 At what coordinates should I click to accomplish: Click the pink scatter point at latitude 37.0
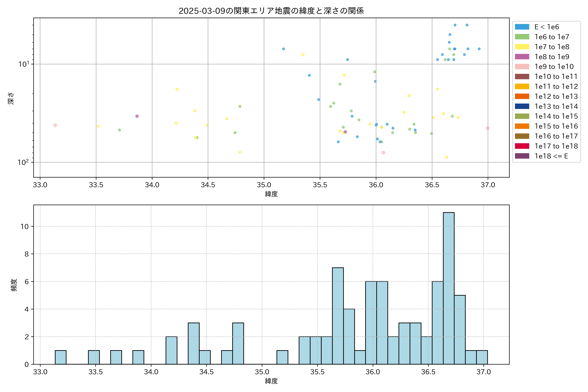[487, 128]
